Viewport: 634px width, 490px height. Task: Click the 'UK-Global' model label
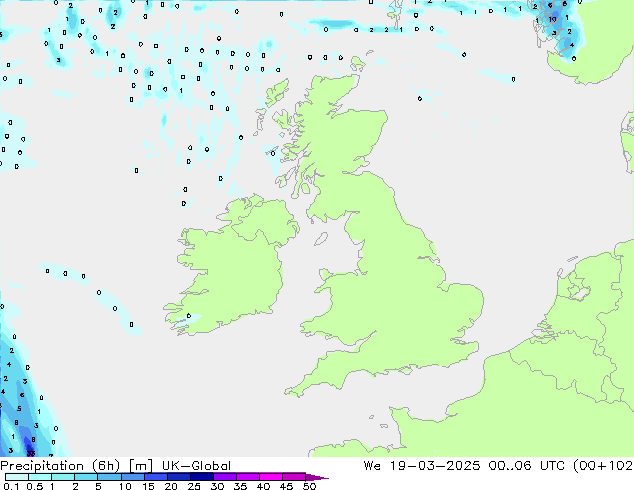[196, 466]
